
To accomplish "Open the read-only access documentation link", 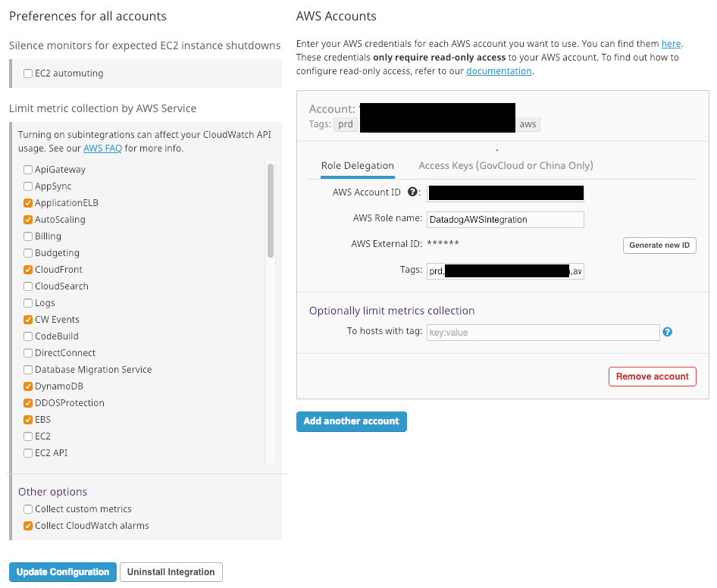I will pos(498,70).
